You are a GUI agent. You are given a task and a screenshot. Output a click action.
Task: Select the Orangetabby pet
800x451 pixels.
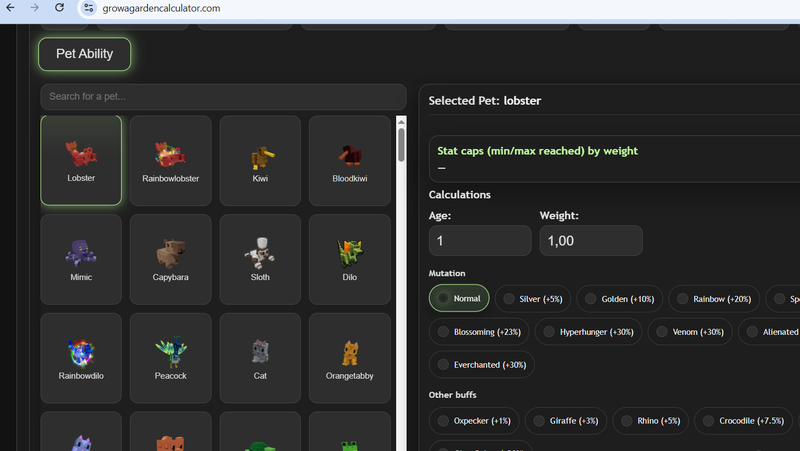(x=349, y=358)
